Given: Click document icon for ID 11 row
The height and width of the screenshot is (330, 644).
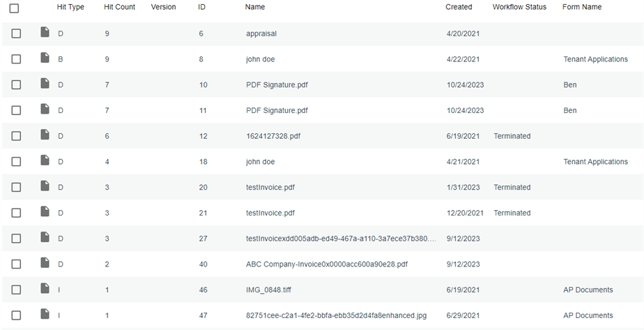Looking at the screenshot, I should coord(45,109).
